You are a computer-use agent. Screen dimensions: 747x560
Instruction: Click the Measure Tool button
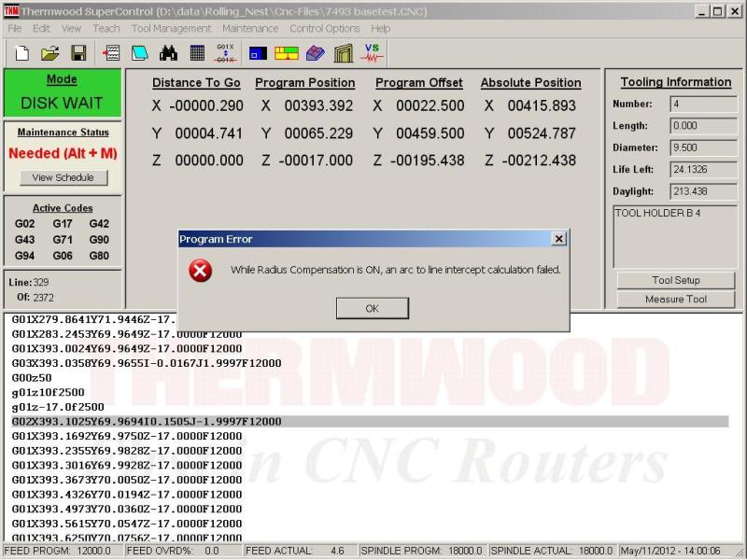(676, 300)
